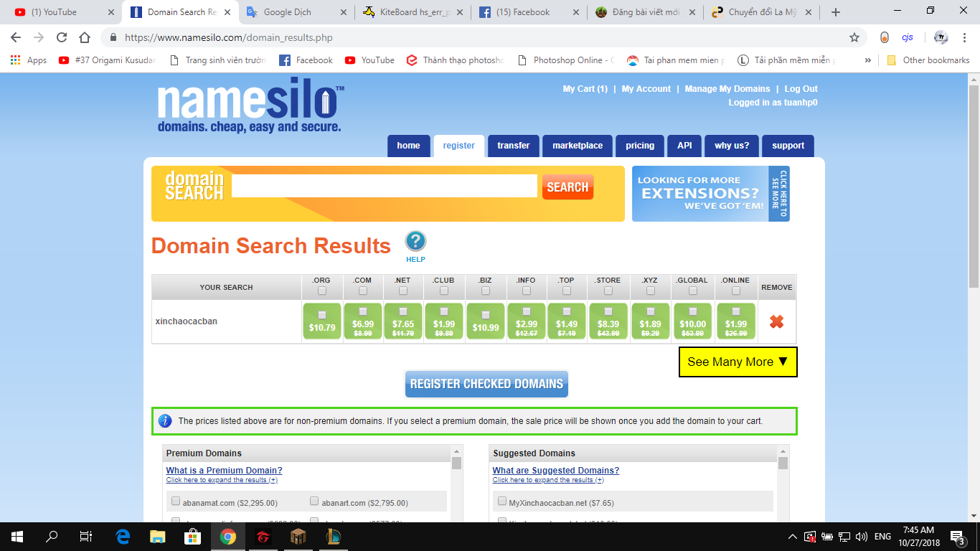Screen dimensions: 980x551
Task: Open Task View on the taskbar
Action: coord(85,537)
